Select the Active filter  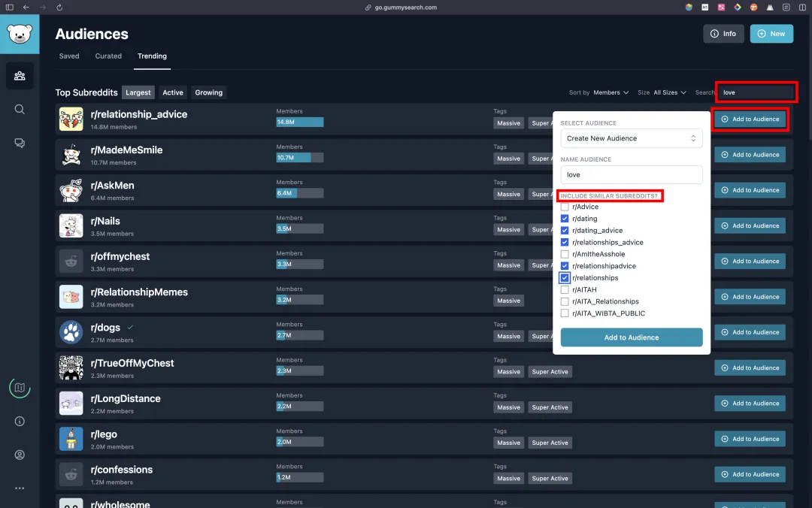coord(172,92)
